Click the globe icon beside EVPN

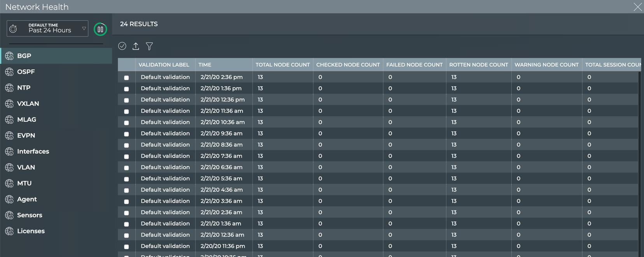(x=9, y=136)
